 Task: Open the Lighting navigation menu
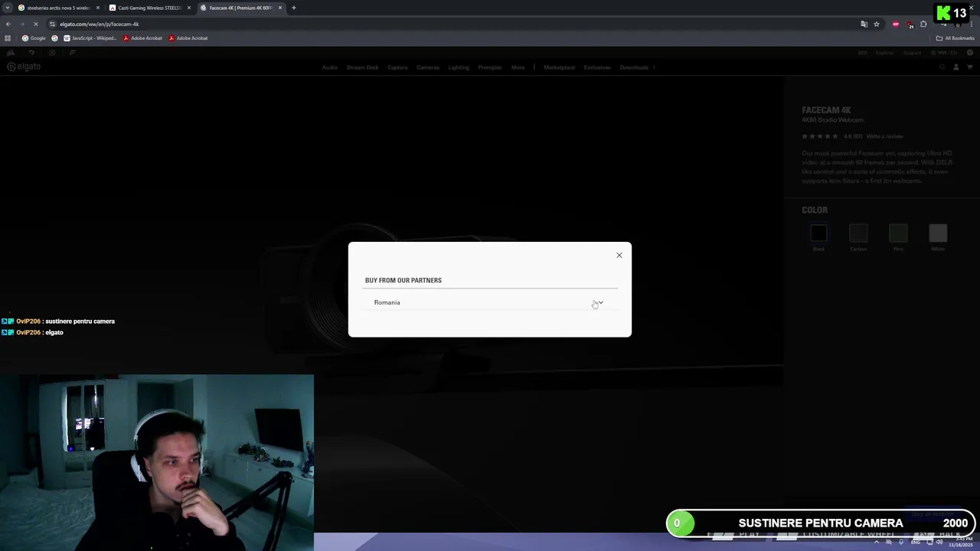[459, 67]
